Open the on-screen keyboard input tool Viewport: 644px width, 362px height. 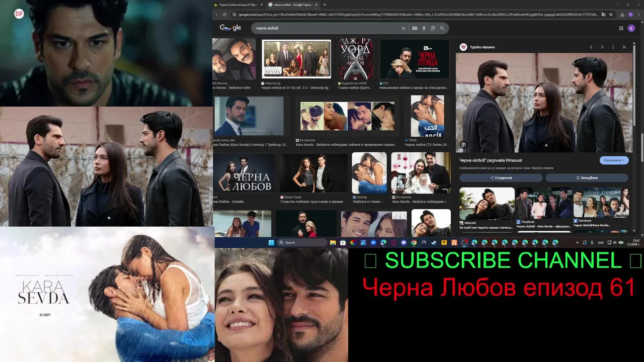[415, 28]
